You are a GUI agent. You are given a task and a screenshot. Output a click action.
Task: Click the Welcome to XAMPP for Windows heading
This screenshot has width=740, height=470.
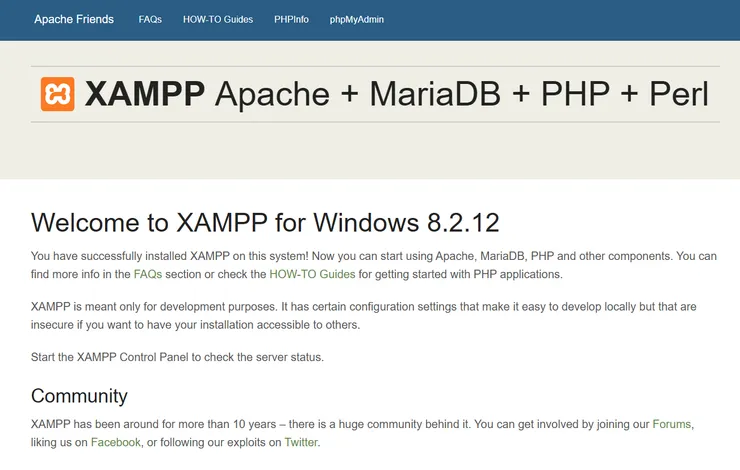coord(265,222)
